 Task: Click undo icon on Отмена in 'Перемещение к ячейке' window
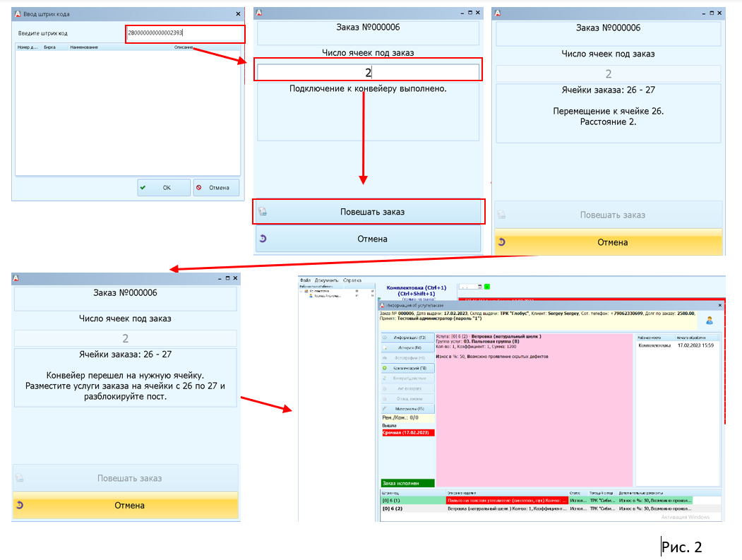(x=501, y=242)
